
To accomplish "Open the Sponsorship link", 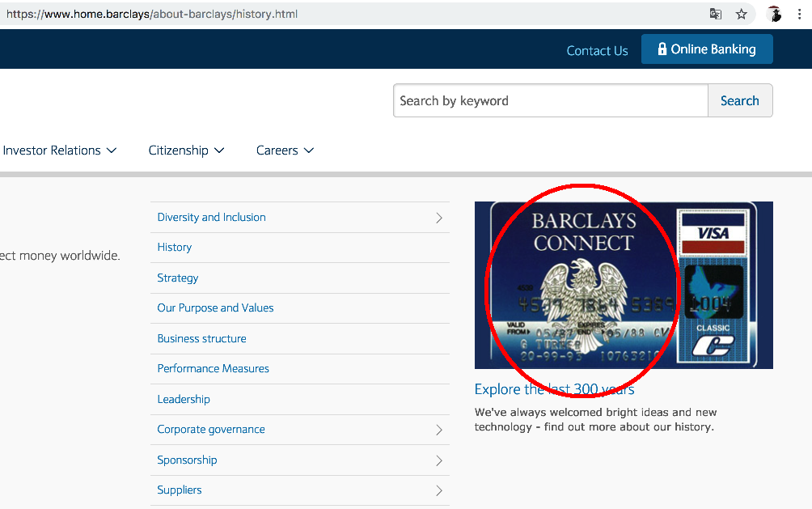I will pyautogui.click(x=187, y=460).
